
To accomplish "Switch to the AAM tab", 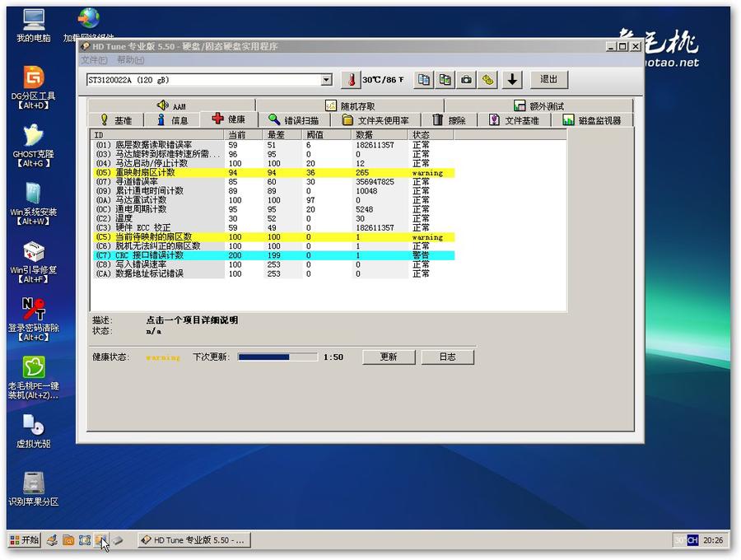I will [x=171, y=105].
